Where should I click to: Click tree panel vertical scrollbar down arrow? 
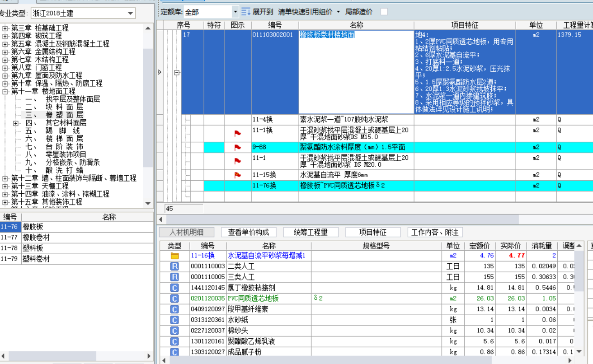[148, 204]
